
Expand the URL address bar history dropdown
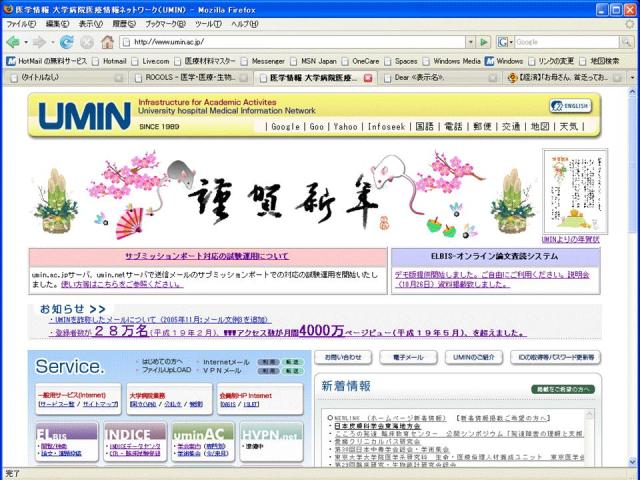point(468,42)
